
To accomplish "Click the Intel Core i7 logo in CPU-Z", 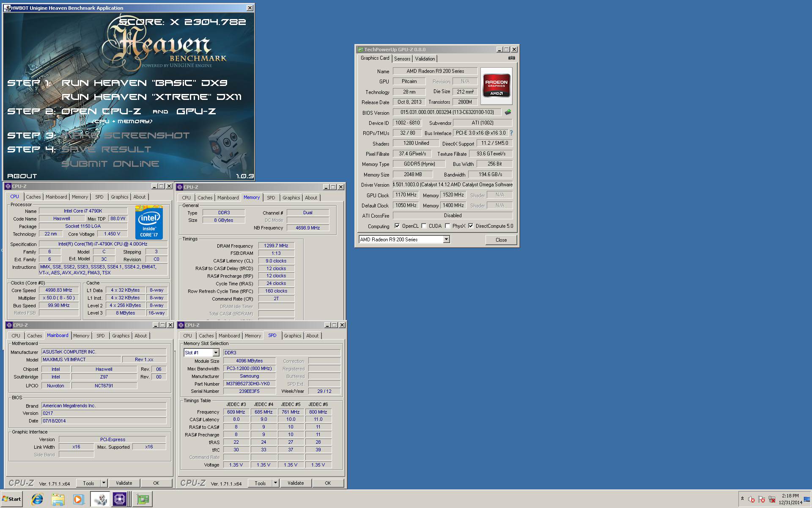I will tap(149, 223).
